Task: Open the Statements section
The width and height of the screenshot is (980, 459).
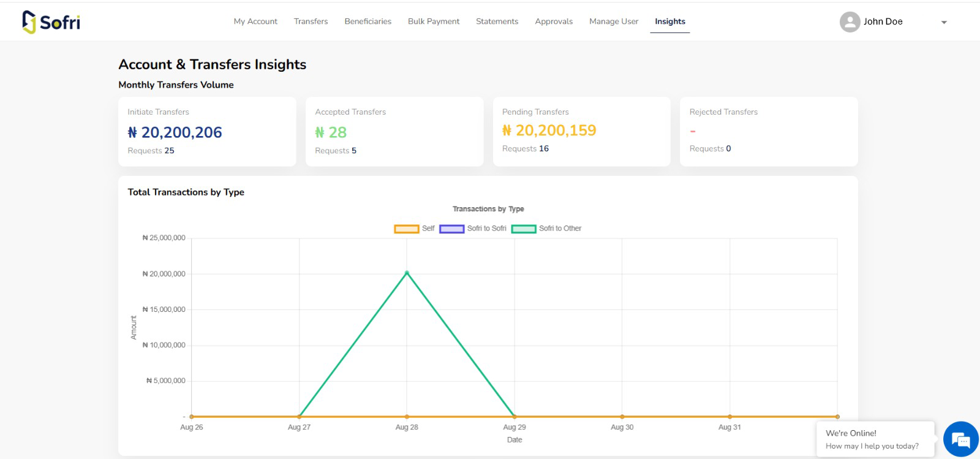Action: [497, 21]
